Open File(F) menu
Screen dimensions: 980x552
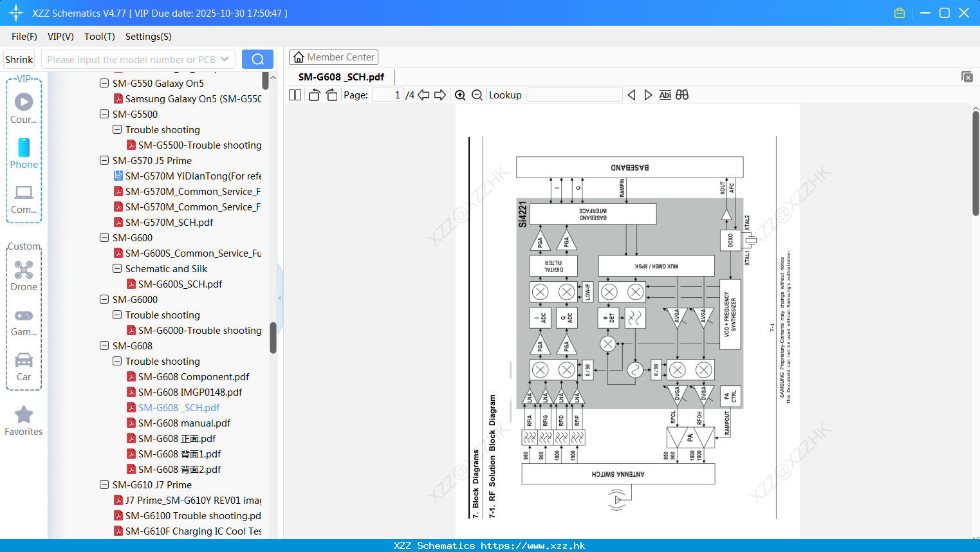(24, 36)
